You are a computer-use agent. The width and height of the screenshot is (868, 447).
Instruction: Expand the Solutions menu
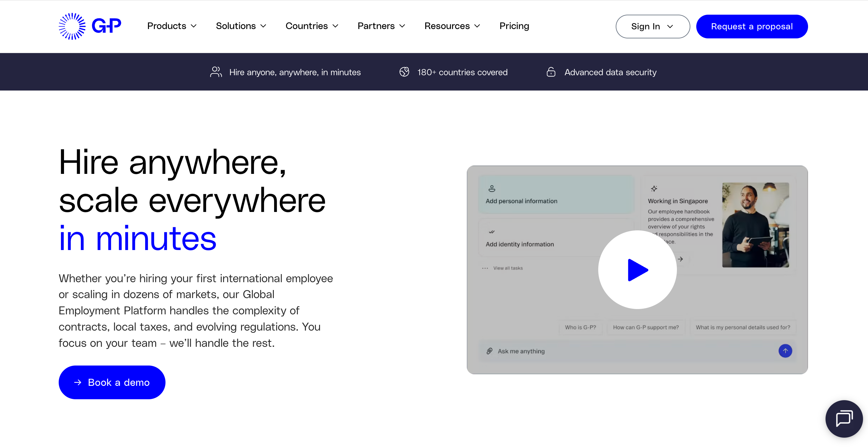pos(241,26)
